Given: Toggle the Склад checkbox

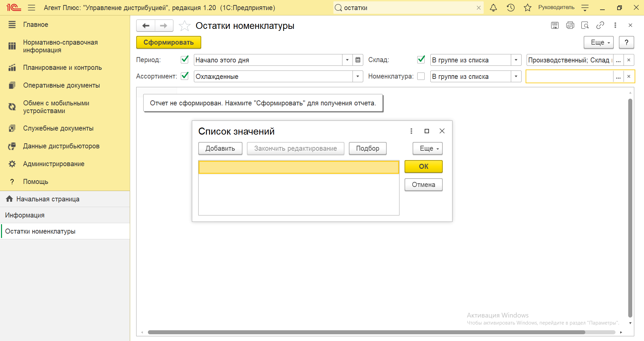Looking at the screenshot, I should click(x=421, y=59).
